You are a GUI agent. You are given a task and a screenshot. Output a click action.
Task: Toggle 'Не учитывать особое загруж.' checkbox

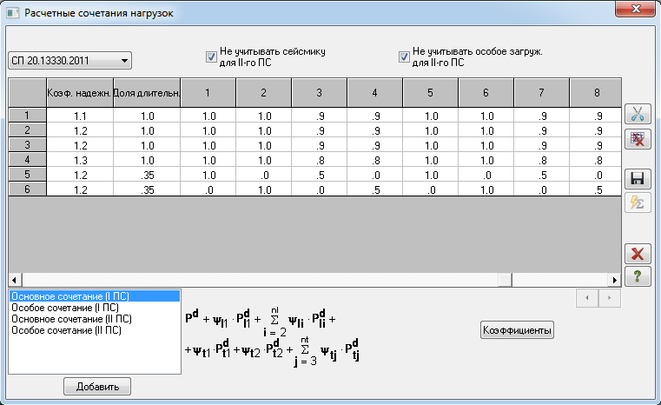[x=404, y=57]
